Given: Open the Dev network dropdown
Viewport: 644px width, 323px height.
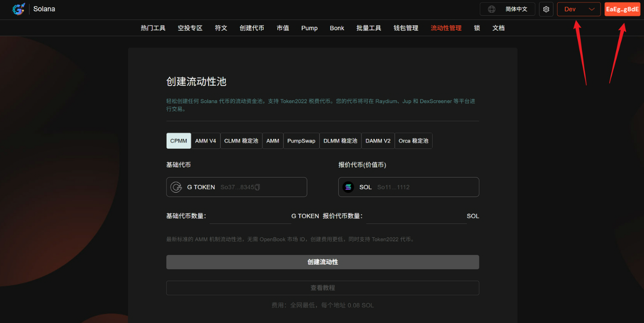Looking at the screenshot, I should click(x=578, y=9).
